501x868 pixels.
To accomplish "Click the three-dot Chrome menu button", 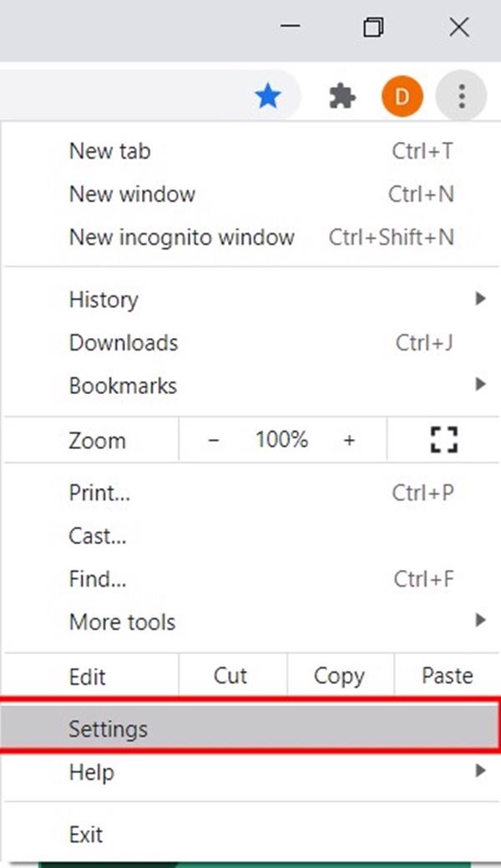I will click(x=461, y=98).
